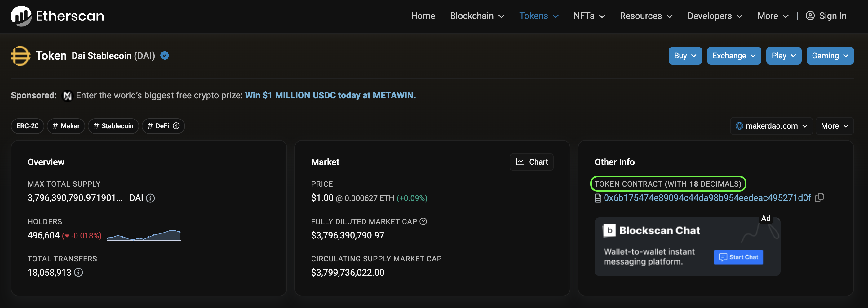Click the holders change -0.018% value
868x308 pixels.
82,235
